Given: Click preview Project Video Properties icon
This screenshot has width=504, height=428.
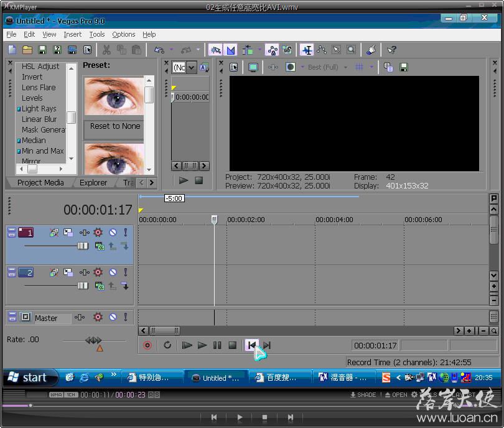Looking at the screenshot, I should pos(234,67).
